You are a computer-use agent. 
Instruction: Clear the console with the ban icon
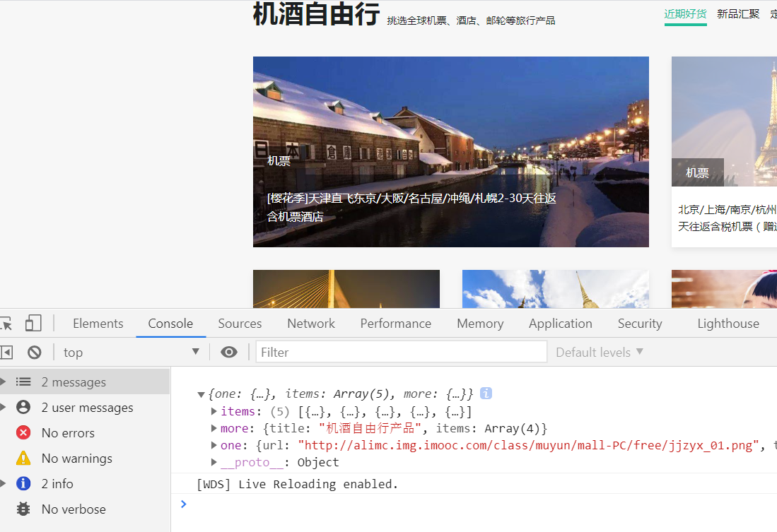coord(34,352)
